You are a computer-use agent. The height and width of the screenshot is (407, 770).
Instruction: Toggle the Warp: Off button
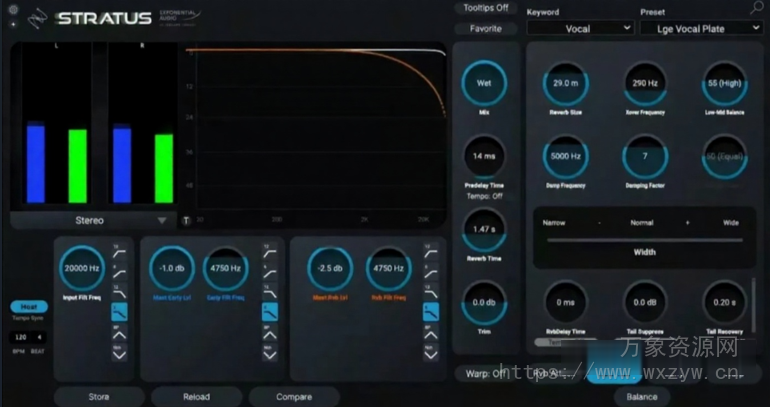(x=486, y=374)
